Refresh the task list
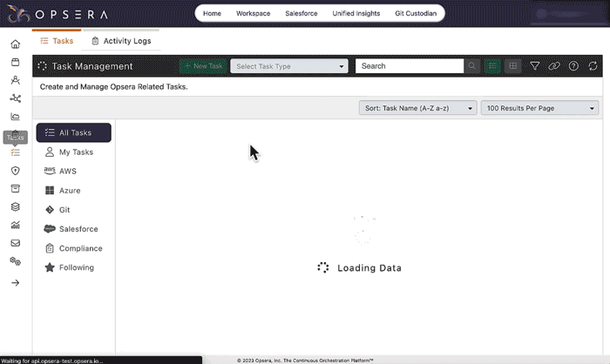Screen dimensions: 610x364 pos(593,66)
